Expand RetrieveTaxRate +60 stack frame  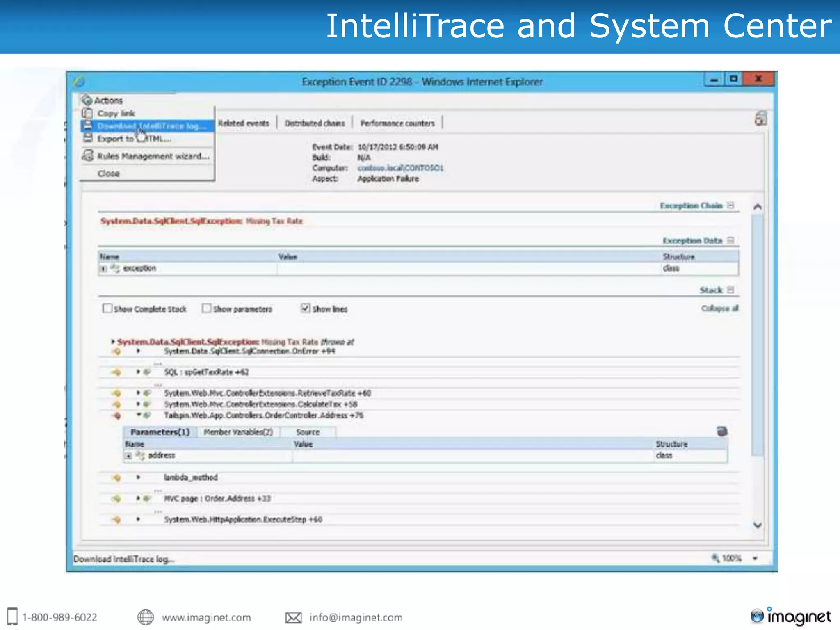coord(138,393)
